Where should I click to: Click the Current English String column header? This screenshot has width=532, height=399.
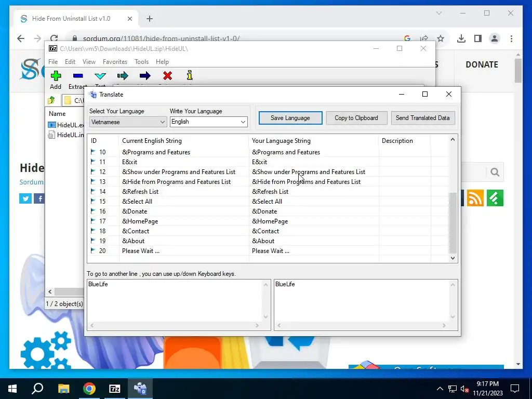[x=184, y=141]
